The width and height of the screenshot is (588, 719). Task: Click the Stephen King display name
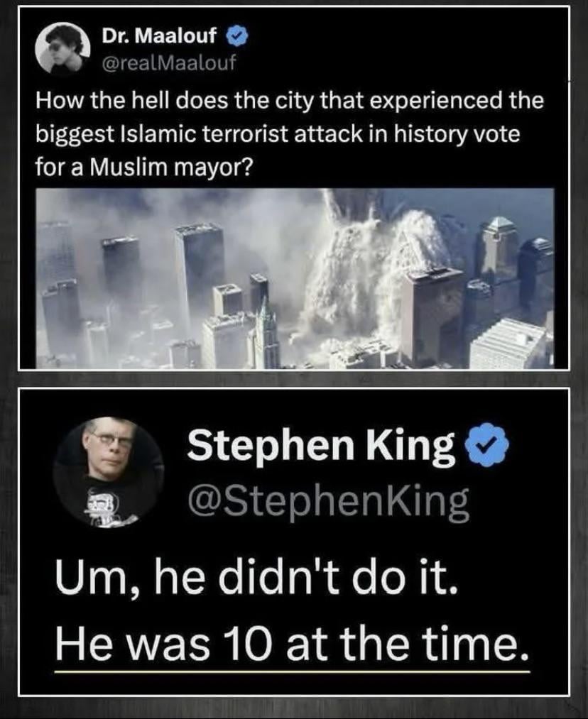(x=321, y=445)
